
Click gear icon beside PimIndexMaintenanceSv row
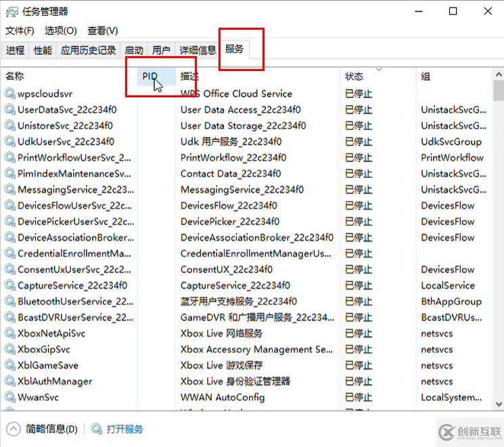point(10,174)
